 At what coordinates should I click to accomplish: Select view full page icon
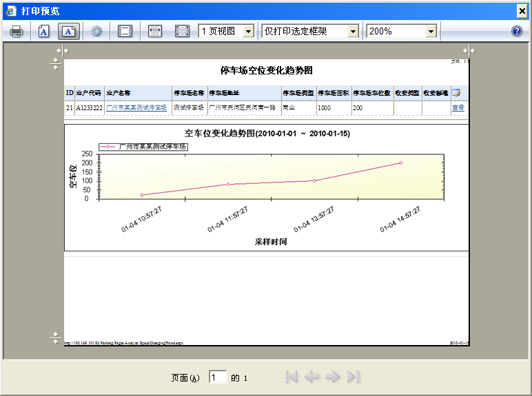tap(182, 32)
